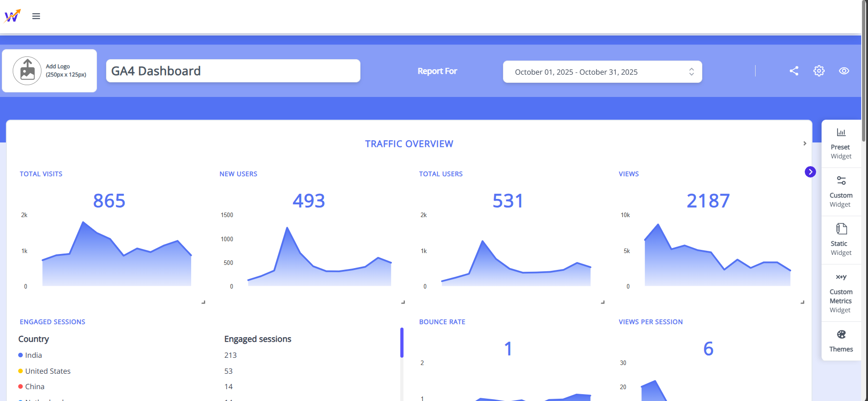Open dashboard settings gear icon
Image resolution: width=868 pixels, height=401 pixels.
(819, 71)
